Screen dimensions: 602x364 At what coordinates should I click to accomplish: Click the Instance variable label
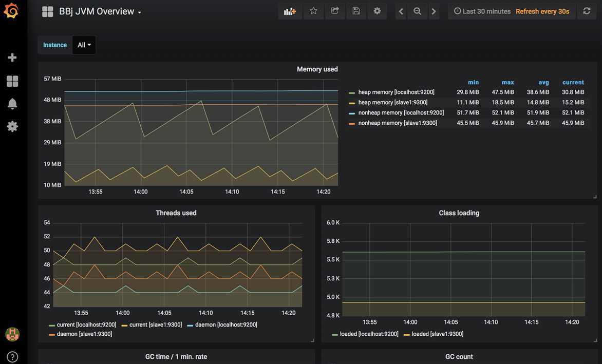click(55, 45)
